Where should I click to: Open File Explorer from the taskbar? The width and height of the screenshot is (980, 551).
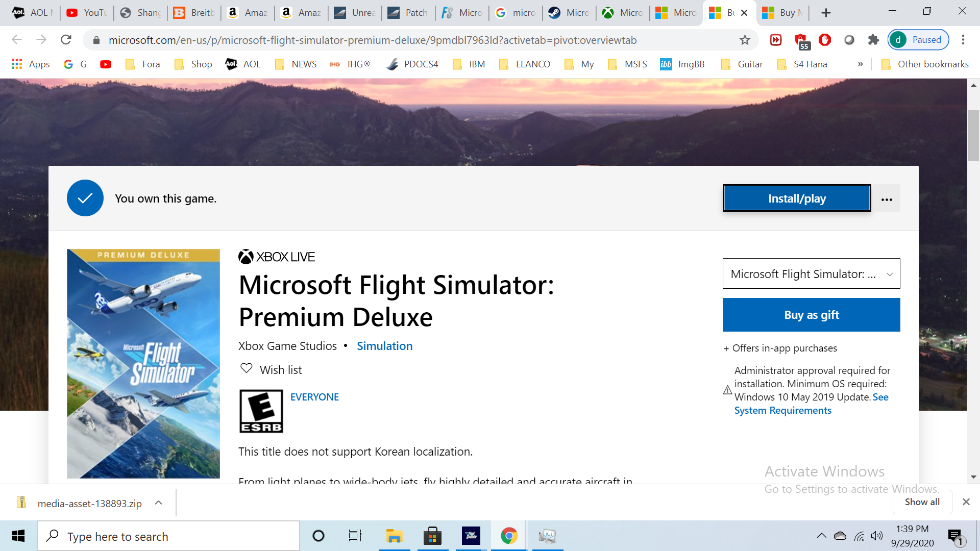point(394,536)
